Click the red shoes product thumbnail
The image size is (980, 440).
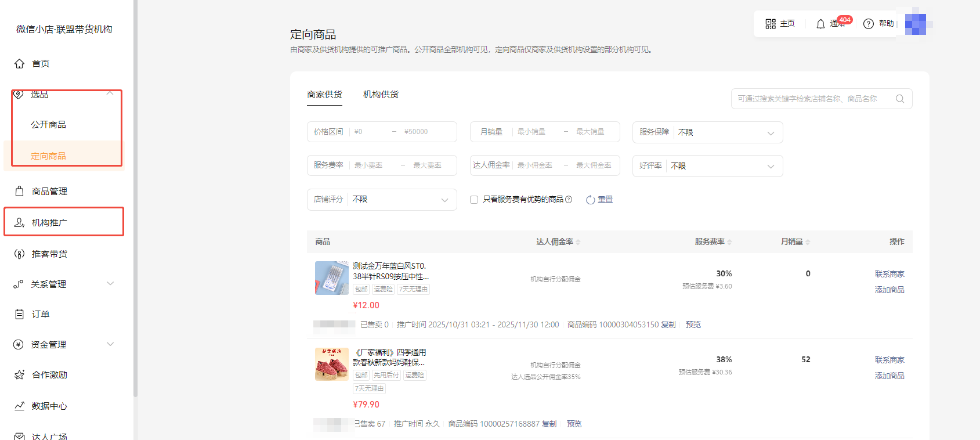[331, 364]
